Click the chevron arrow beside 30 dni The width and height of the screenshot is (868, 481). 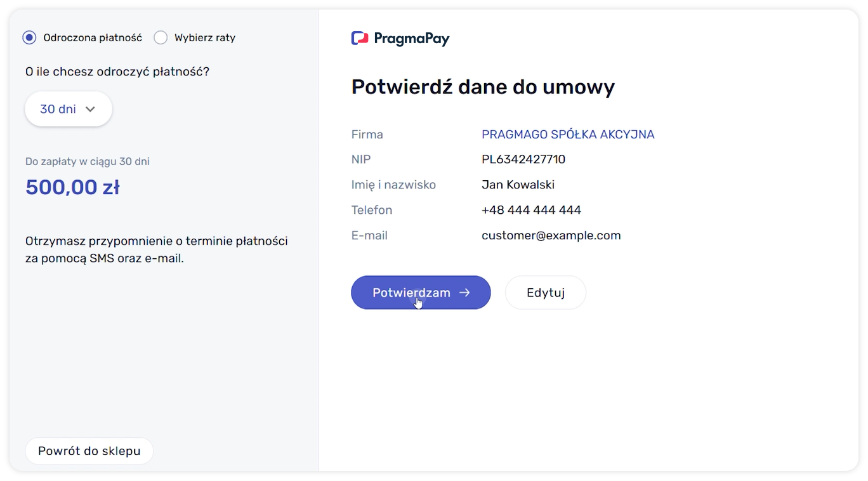tap(90, 109)
